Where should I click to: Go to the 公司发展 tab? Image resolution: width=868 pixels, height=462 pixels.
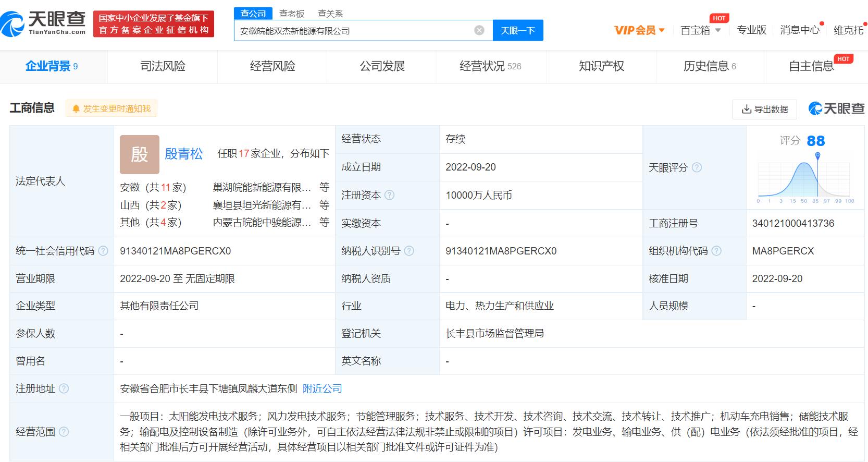coord(382,66)
